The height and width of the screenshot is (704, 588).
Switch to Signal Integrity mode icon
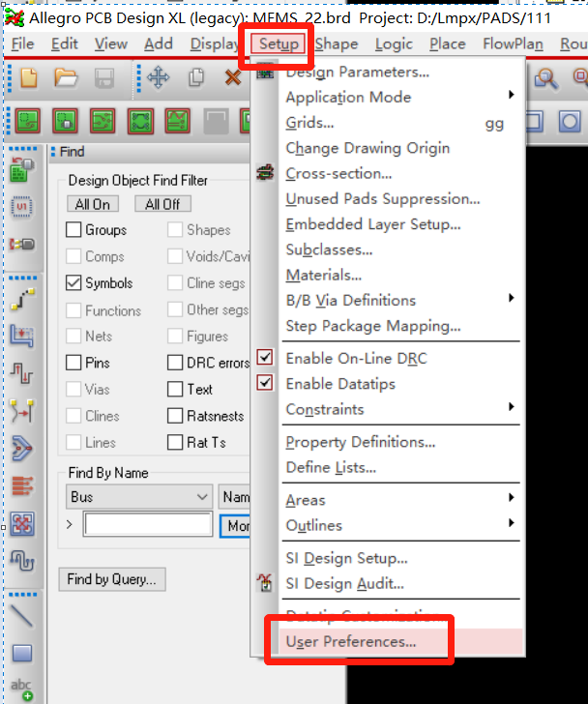tap(177, 121)
